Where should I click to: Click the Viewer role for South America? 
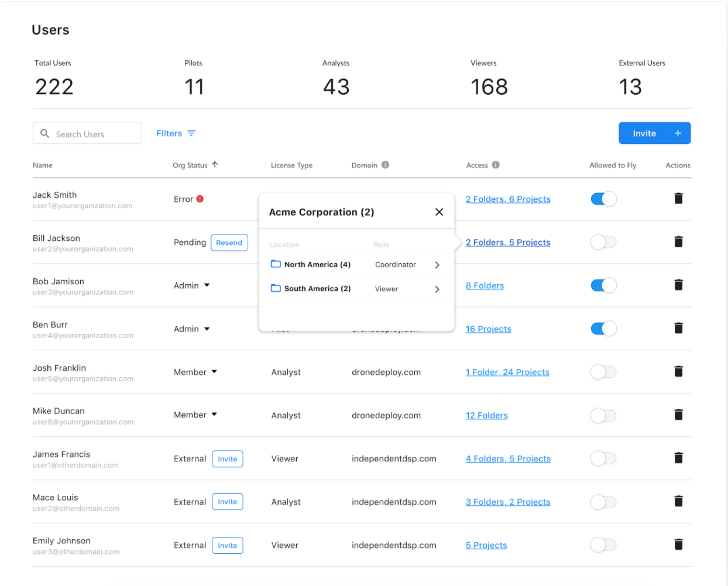pyautogui.click(x=386, y=289)
